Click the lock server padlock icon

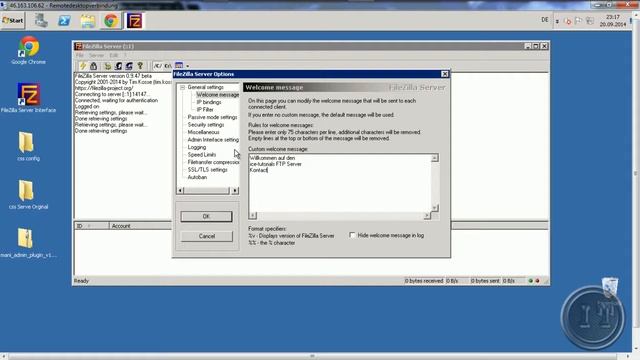pyautogui.click(x=93, y=66)
